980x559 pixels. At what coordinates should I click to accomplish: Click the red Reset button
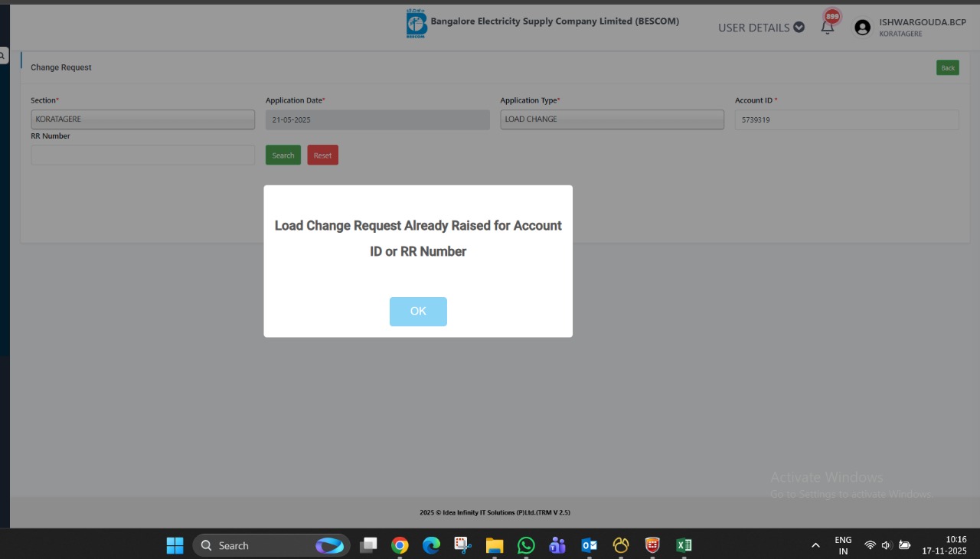coord(322,155)
